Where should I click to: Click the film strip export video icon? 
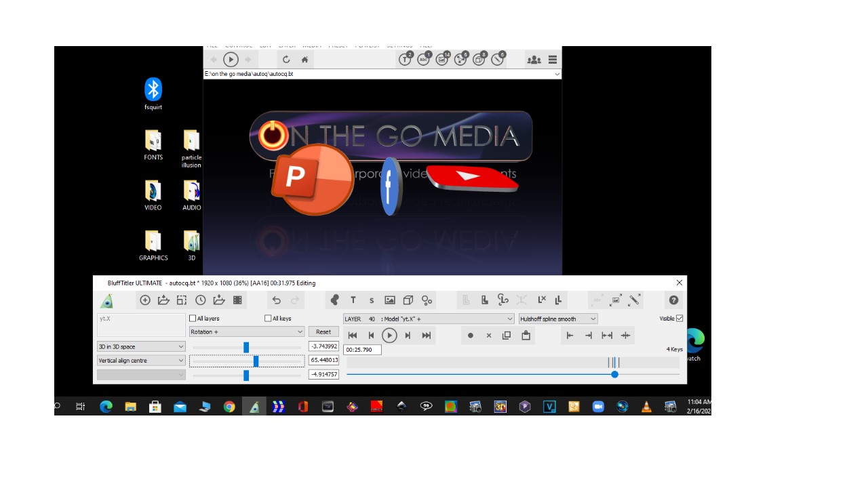(x=237, y=300)
